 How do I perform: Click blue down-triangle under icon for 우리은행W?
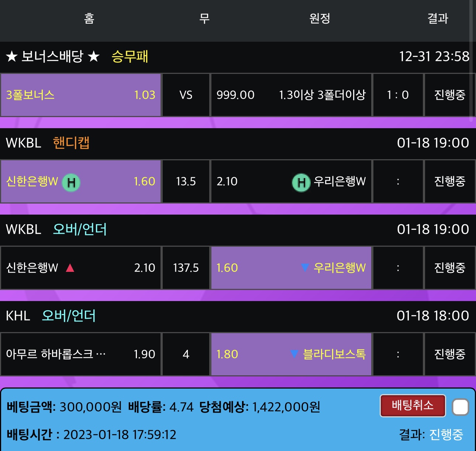pos(305,267)
